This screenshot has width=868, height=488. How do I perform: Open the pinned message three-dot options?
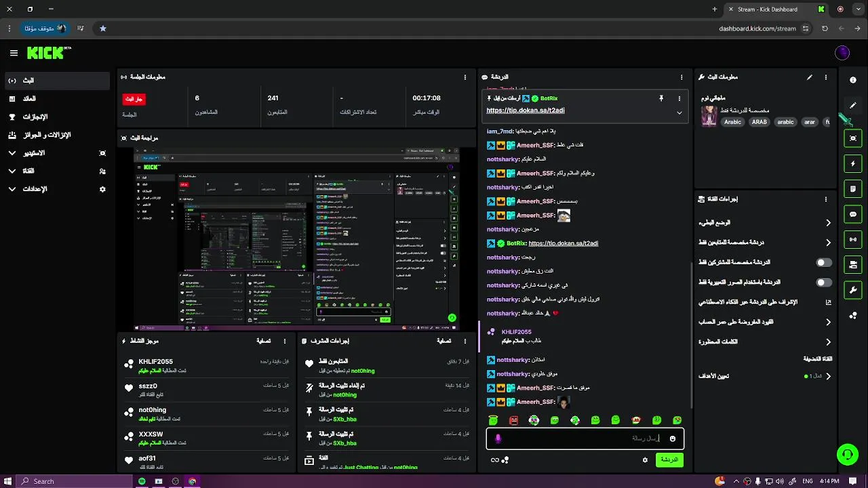[x=679, y=98]
